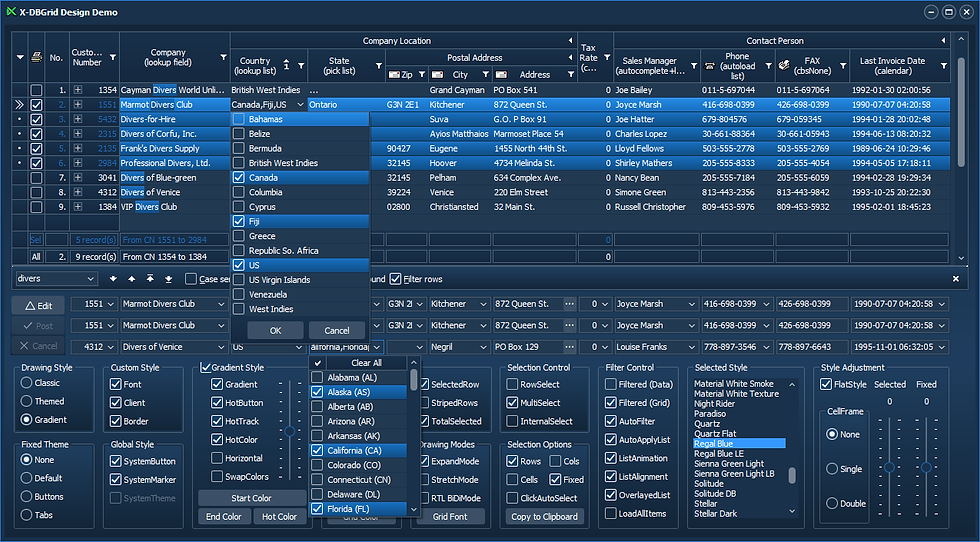This screenshot has width=980, height=542.
Task: Click the Clear All button in state list
Action: click(x=366, y=363)
